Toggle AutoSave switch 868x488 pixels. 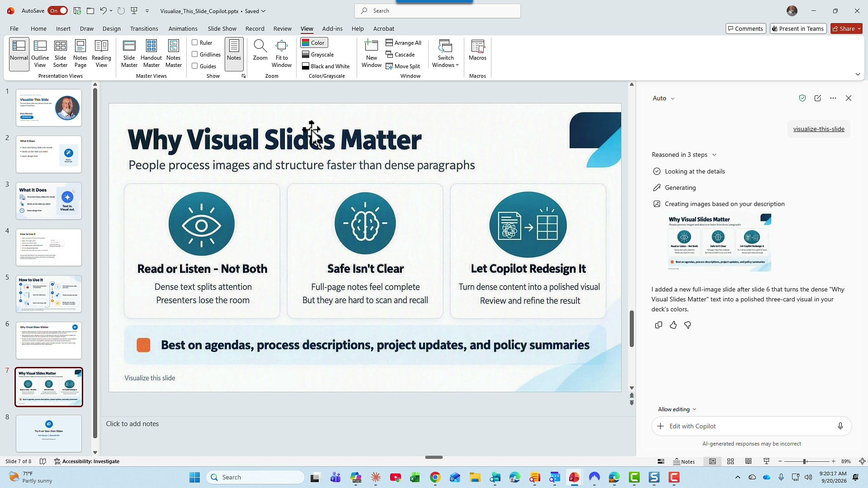pos(58,11)
